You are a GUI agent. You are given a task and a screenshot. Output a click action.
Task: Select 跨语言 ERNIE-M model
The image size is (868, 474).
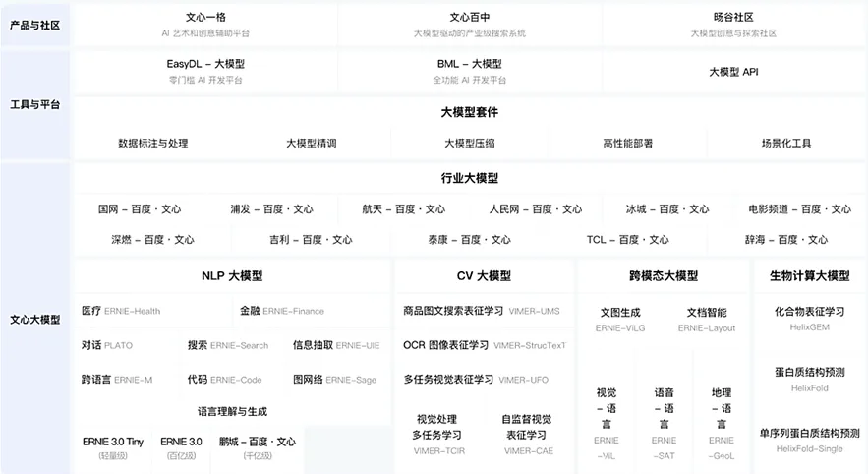point(117,380)
